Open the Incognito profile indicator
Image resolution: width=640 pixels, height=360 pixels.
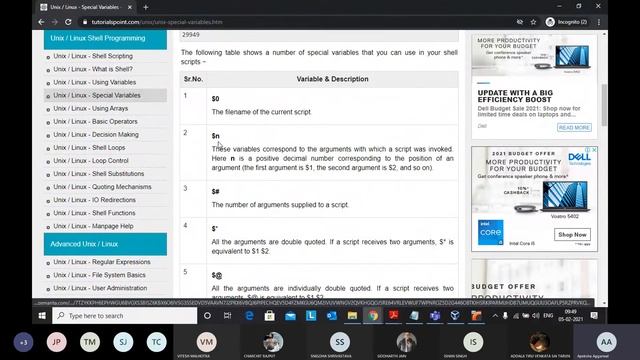pyautogui.click(x=567, y=22)
